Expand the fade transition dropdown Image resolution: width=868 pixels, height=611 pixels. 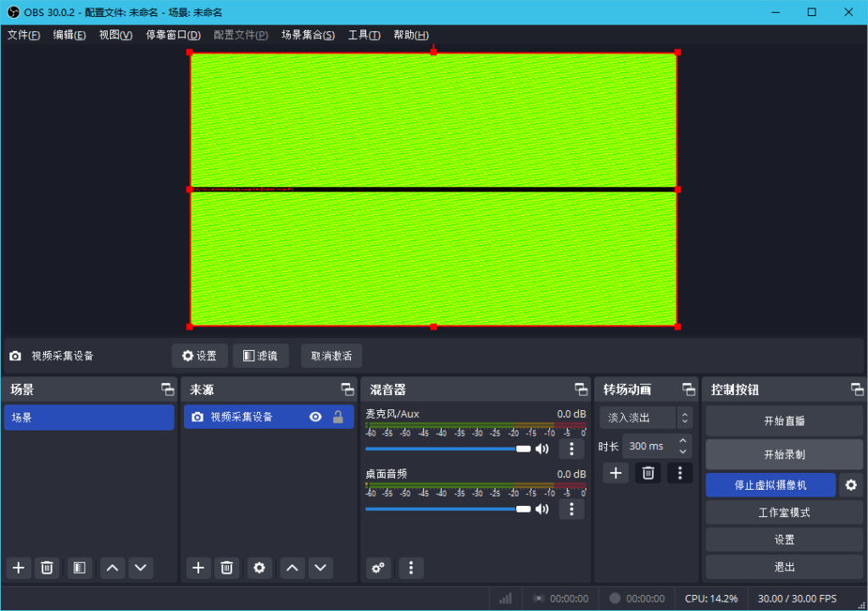684,418
